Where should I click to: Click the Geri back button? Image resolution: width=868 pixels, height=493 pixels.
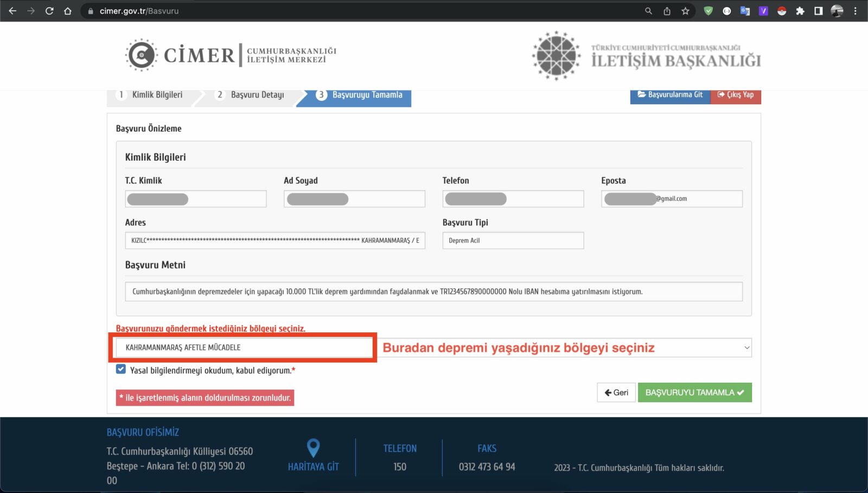point(616,393)
